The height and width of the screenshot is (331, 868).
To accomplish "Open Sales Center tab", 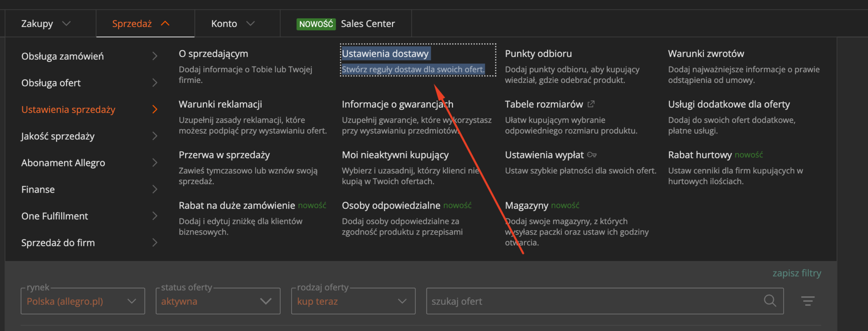I will [346, 24].
